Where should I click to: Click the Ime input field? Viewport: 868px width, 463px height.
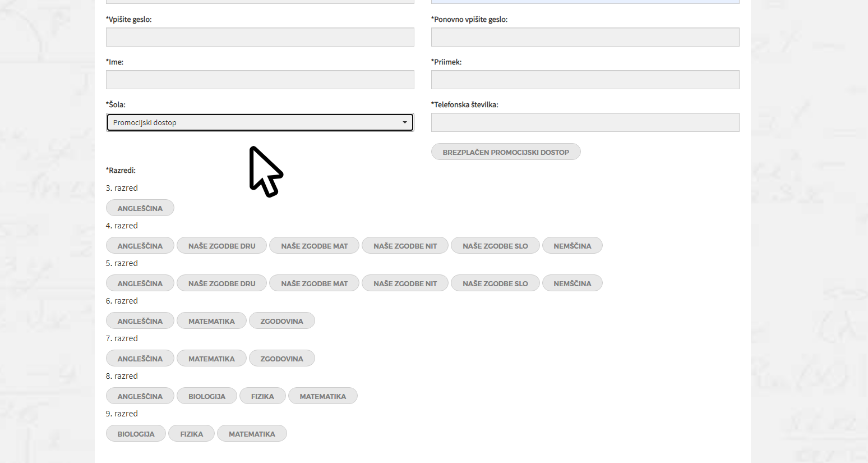260,80
